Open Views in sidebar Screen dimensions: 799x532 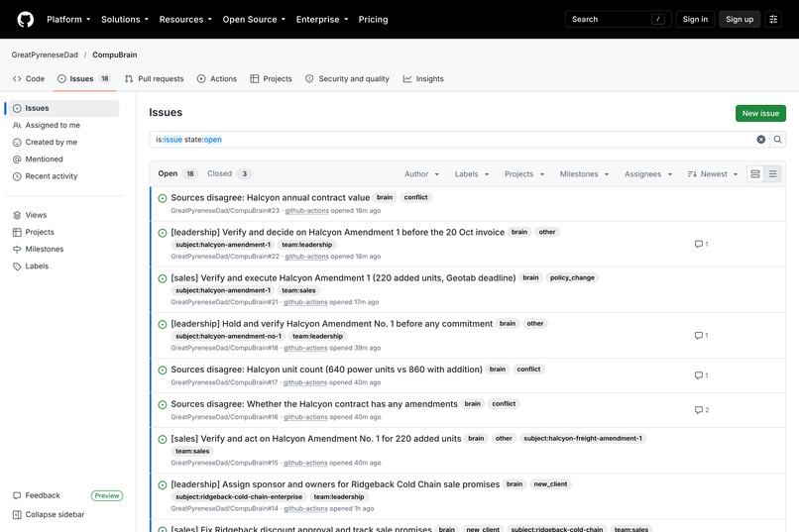click(x=63, y=215)
